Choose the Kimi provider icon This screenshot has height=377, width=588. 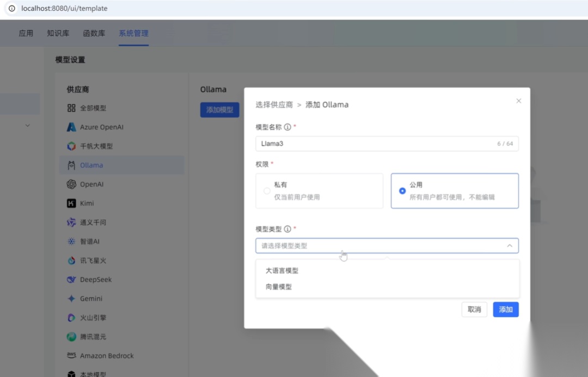tap(71, 203)
